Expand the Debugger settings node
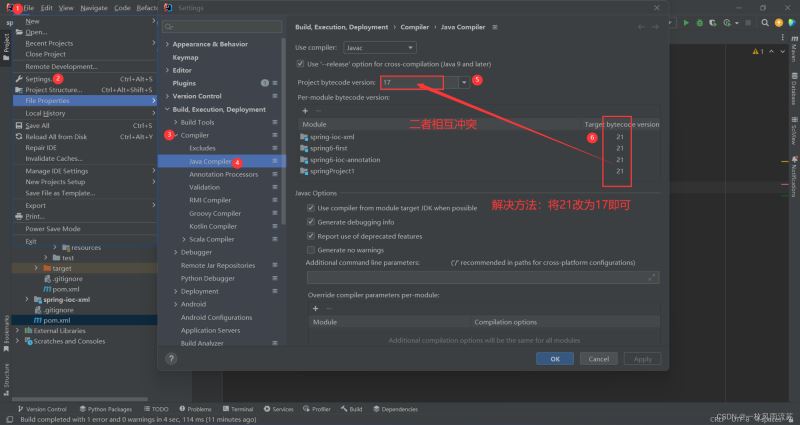 coord(176,253)
